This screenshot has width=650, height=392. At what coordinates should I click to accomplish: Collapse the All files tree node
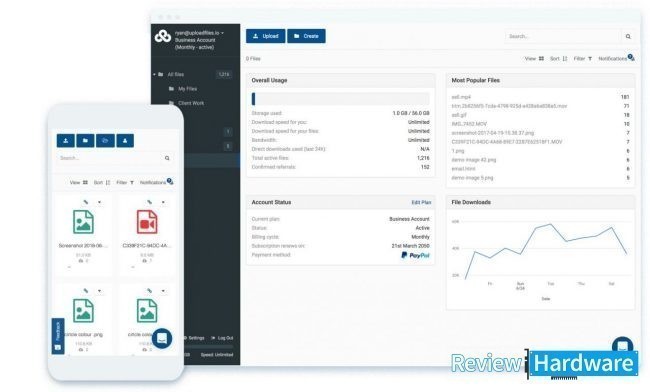155,75
